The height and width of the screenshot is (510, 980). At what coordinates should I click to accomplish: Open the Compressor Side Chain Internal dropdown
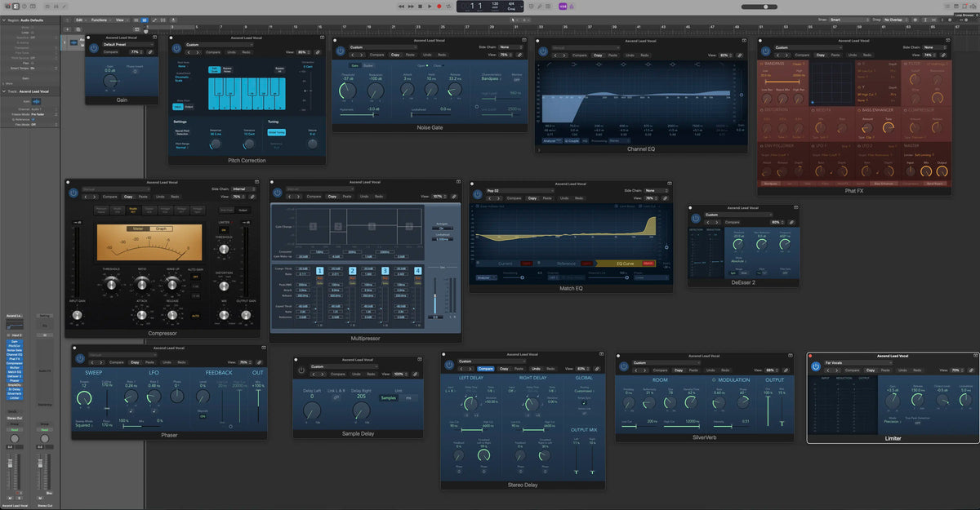243,189
